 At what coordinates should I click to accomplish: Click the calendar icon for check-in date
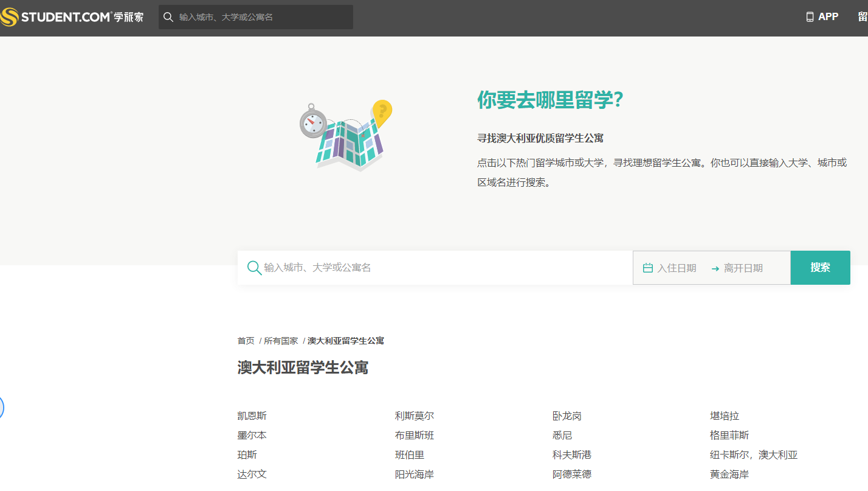click(647, 268)
